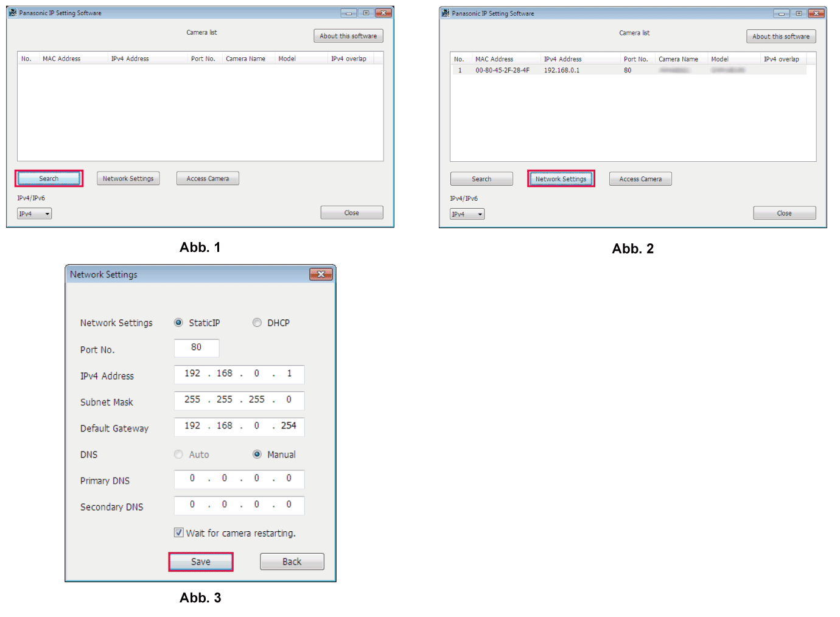This screenshot has width=840, height=617.
Task: Click Port No. column header in Abb. 2
Action: tap(635, 59)
